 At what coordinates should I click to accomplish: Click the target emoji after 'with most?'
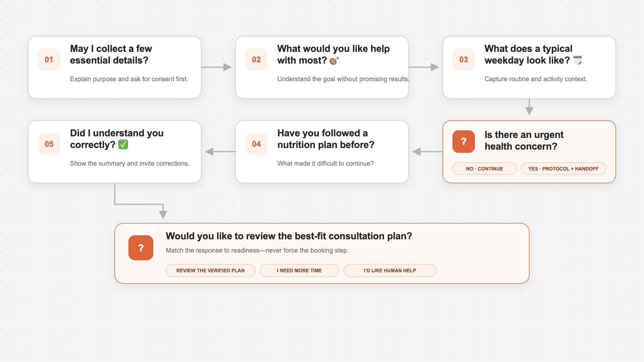click(334, 61)
